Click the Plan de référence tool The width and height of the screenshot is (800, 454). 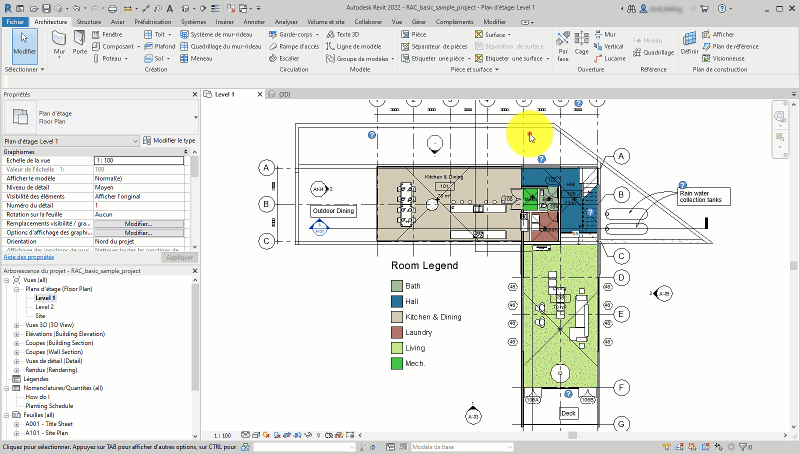[730, 46]
